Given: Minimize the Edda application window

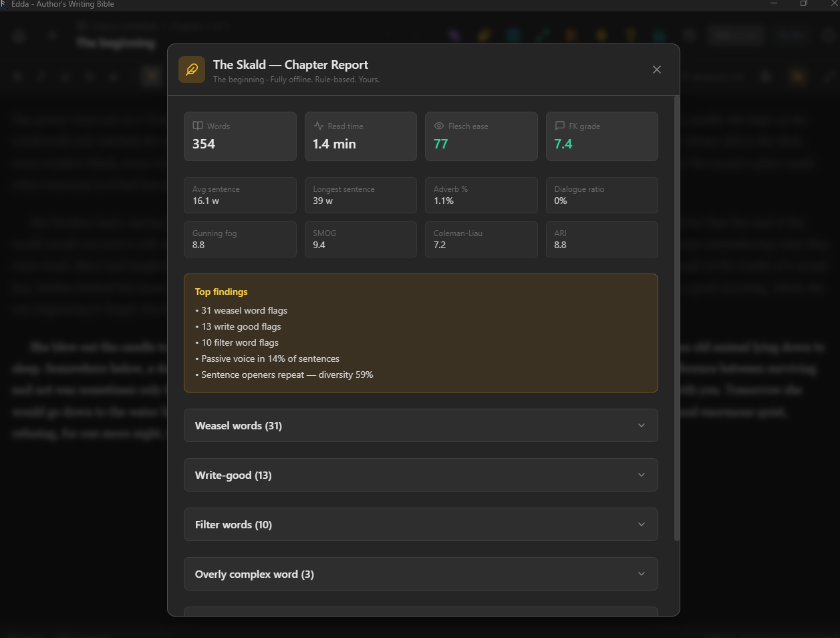Looking at the screenshot, I should [x=774, y=4].
